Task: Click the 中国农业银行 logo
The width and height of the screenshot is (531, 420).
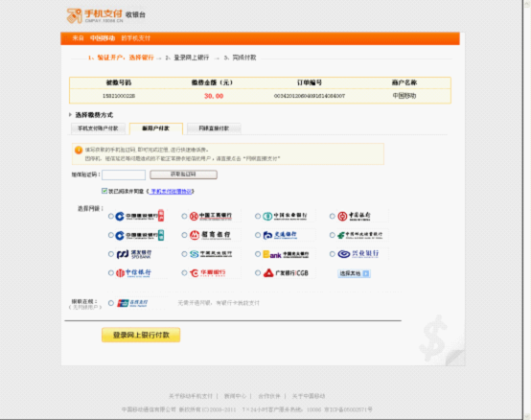Action: click(x=285, y=216)
